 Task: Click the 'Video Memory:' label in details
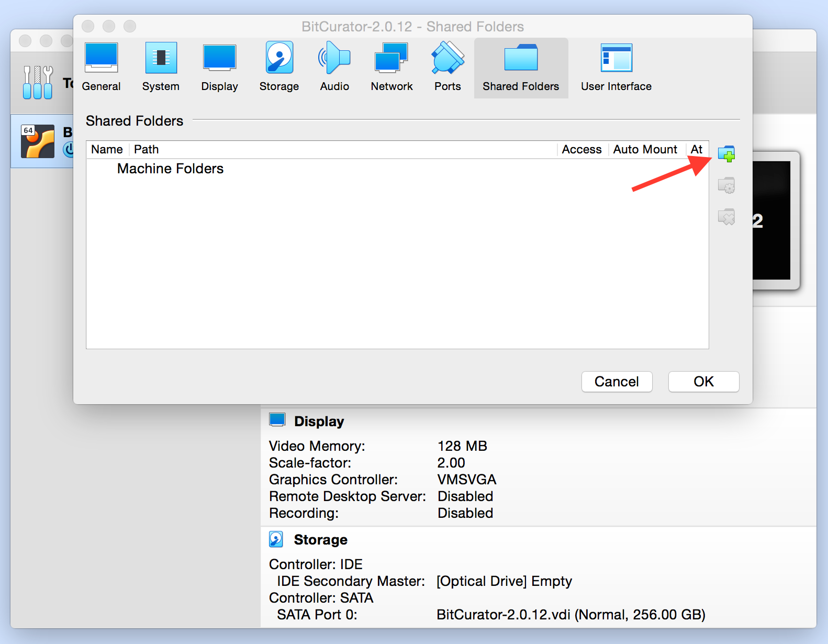tap(317, 446)
